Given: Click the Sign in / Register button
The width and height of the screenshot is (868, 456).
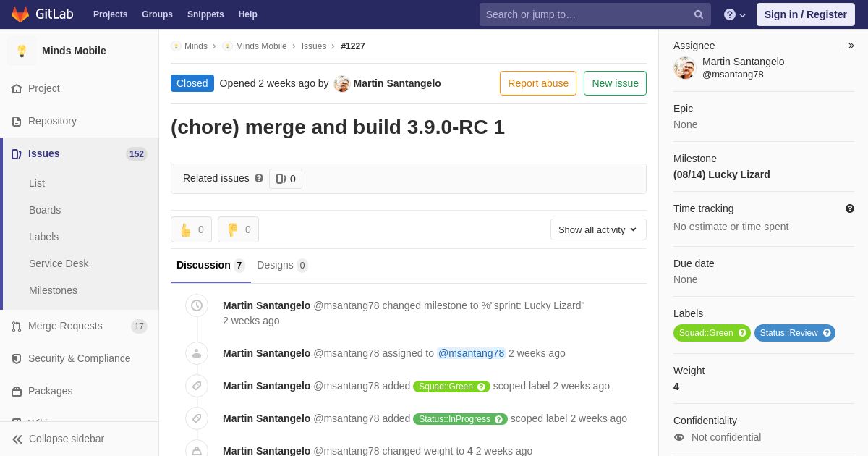Looking at the screenshot, I should tap(806, 14).
